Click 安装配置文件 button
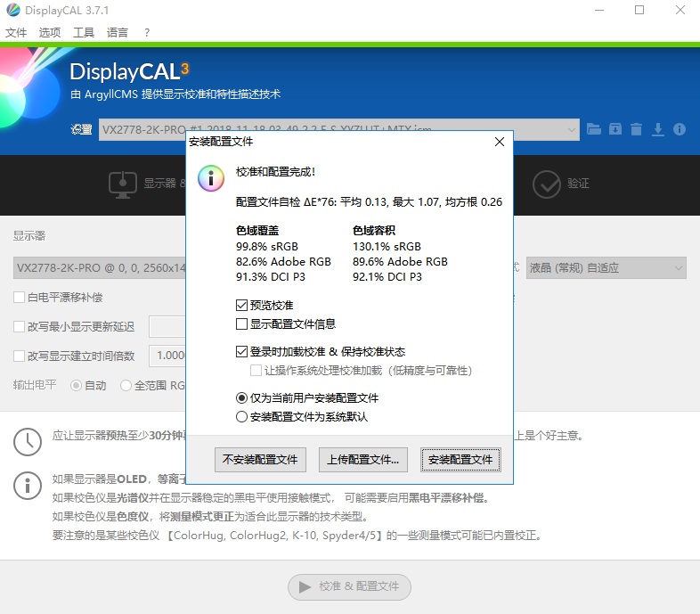Image resolution: width=700 pixels, height=614 pixels. [460, 459]
